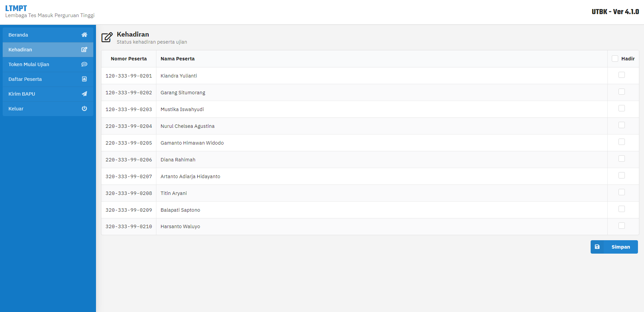Choose Keluar to log out
The width and height of the screenshot is (644, 312).
[x=48, y=109]
